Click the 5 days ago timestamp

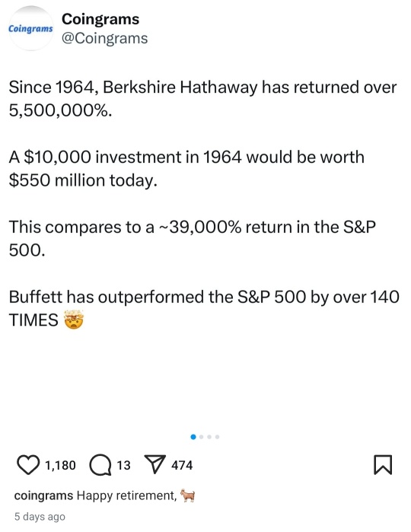click(40, 516)
